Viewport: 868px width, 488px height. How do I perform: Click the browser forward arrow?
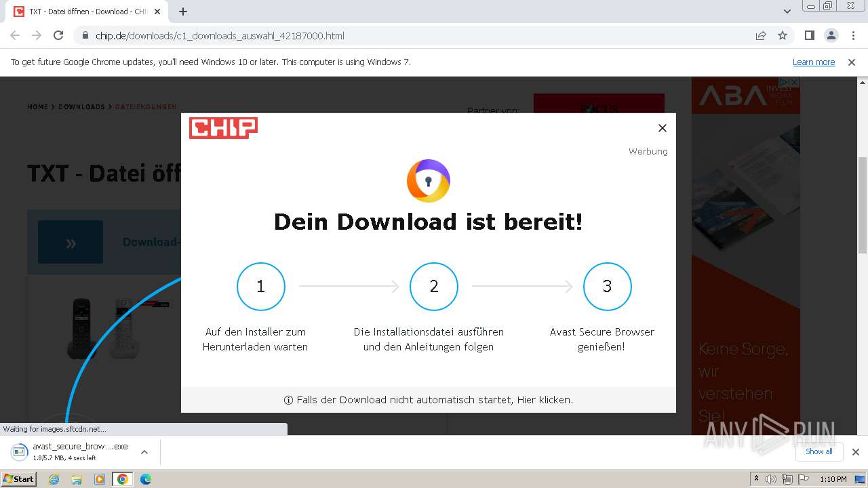(x=37, y=35)
